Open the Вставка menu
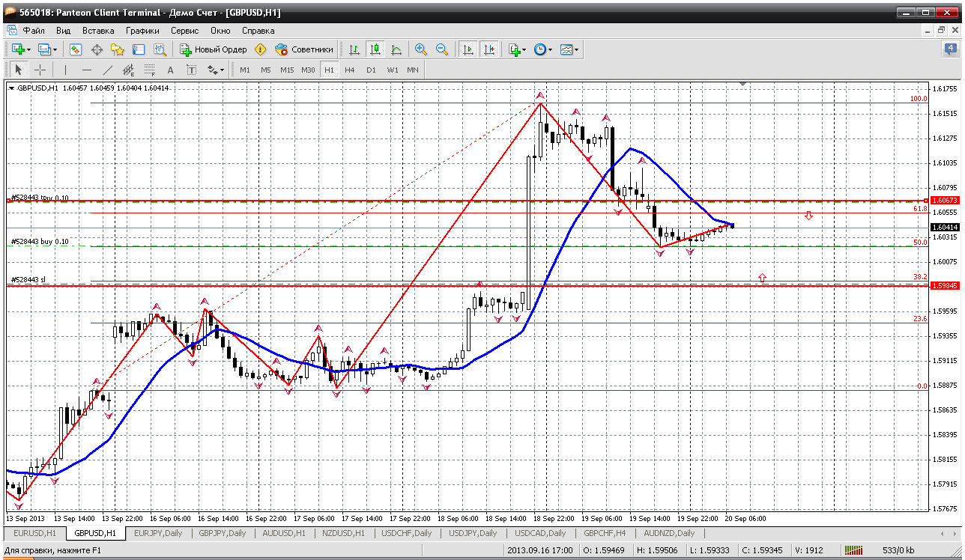Screen dimensions: 965x560 point(98,31)
